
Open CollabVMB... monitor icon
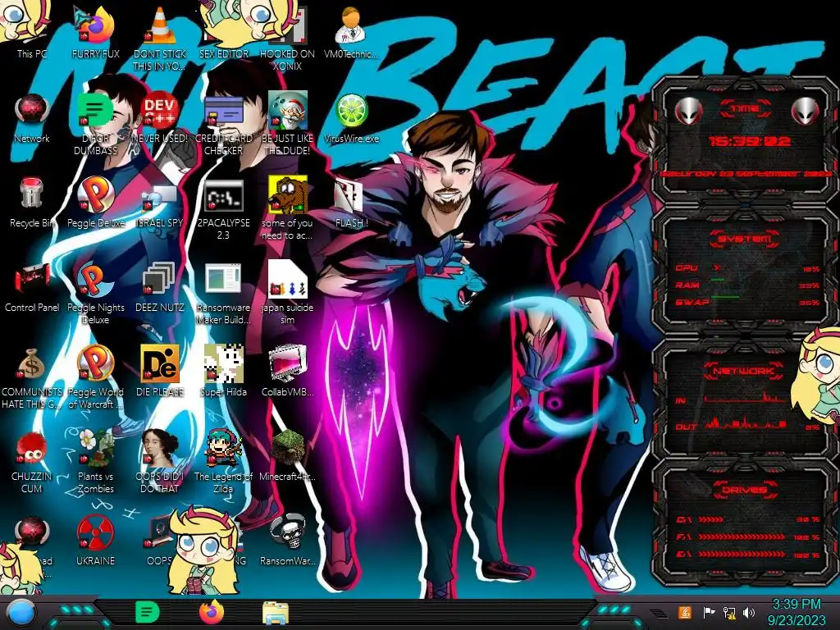pyautogui.click(x=287, y=364)
